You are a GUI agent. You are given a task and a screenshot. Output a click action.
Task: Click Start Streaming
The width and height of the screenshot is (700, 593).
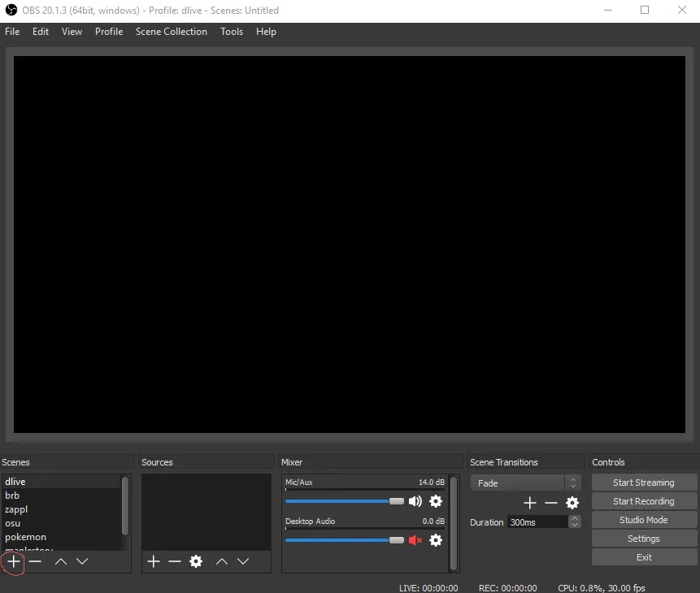pyautogui.click(x=644, y=483)
